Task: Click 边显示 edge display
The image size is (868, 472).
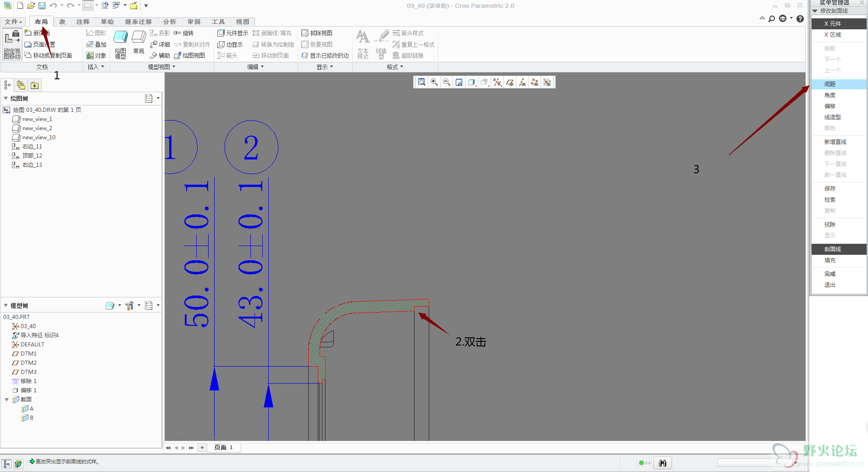Action: [x=230, y=44]
